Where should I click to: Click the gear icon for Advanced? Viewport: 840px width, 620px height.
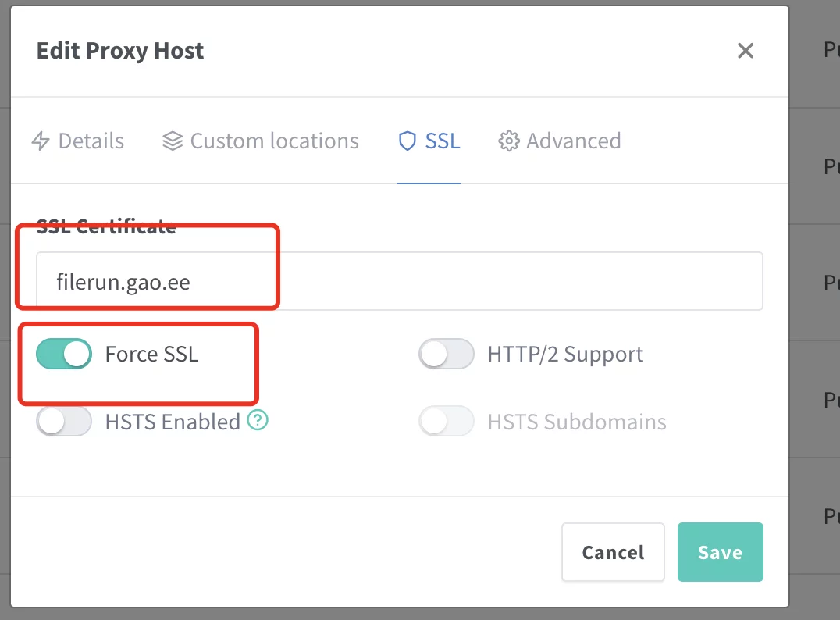509,141
